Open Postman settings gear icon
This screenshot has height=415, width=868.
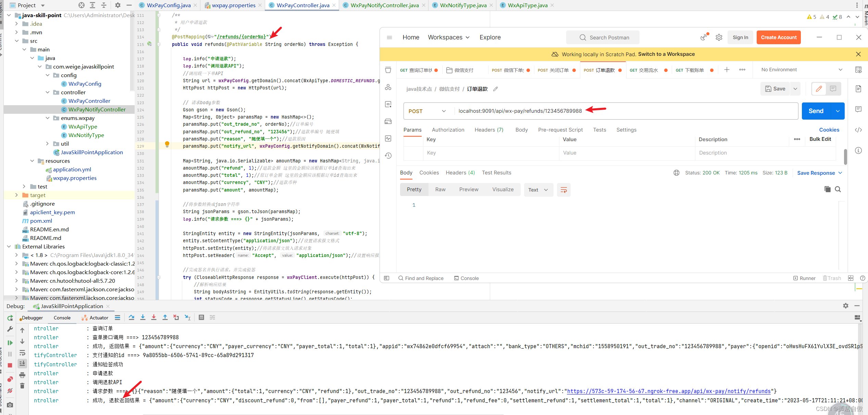[x=719, y=37]
